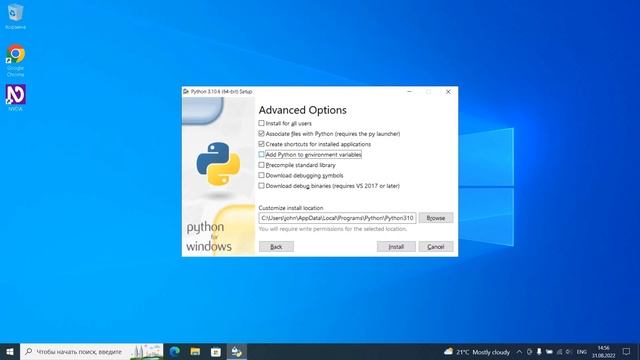Close the Python Setup window

tap(448, 91)
